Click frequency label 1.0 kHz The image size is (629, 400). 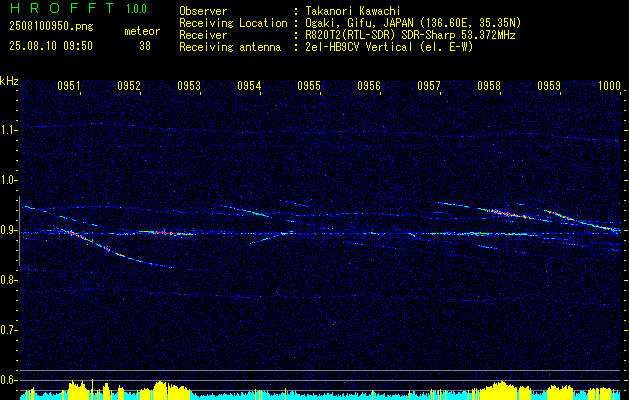(8, 180)
